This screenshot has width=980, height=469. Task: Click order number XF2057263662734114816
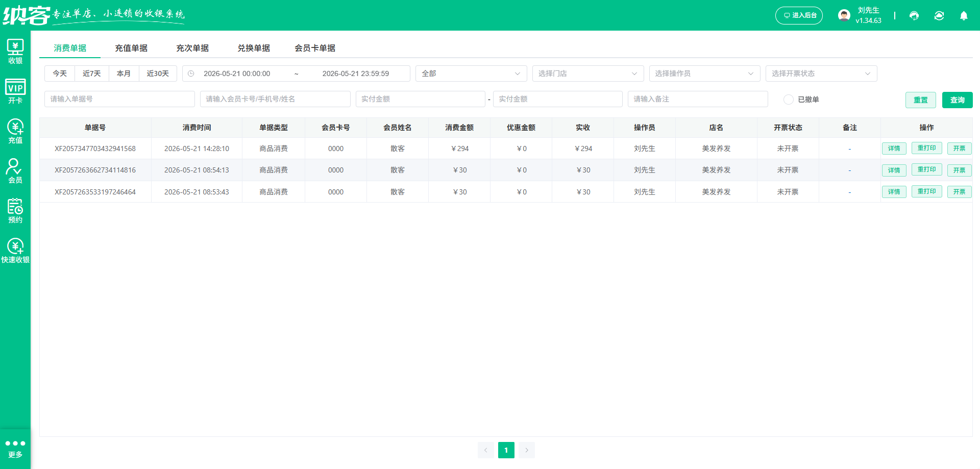point(95,170)
